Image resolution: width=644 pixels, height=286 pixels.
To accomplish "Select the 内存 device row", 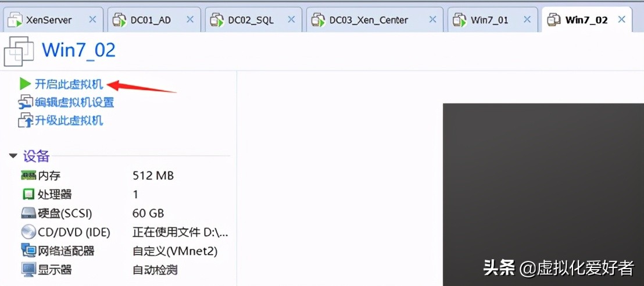I will [x=124, y=176].
